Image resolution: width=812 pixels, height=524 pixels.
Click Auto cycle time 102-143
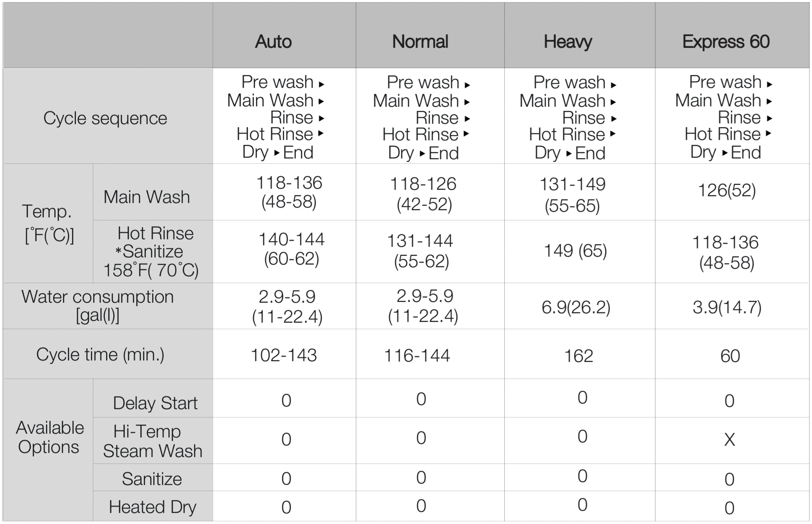tap(284, 355)
